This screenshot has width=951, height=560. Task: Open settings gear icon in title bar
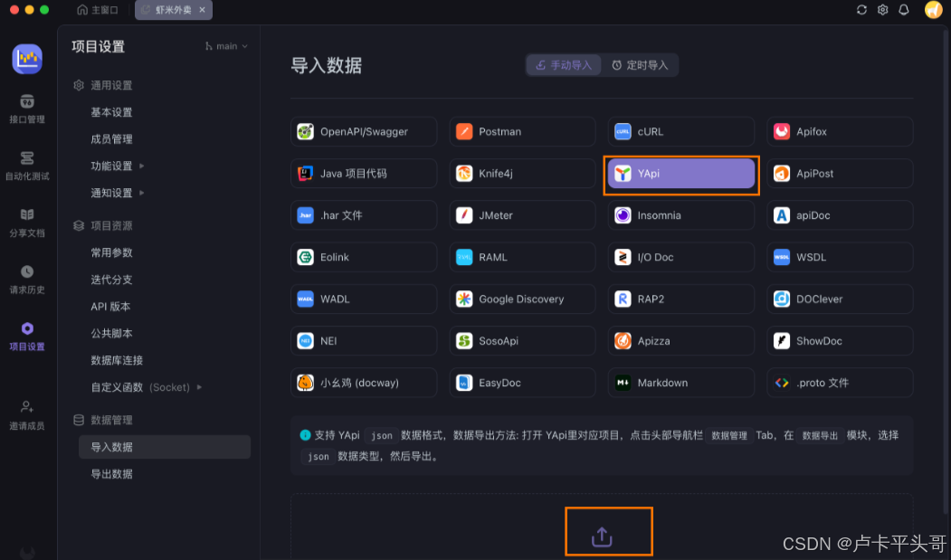[x=882, y=10]
